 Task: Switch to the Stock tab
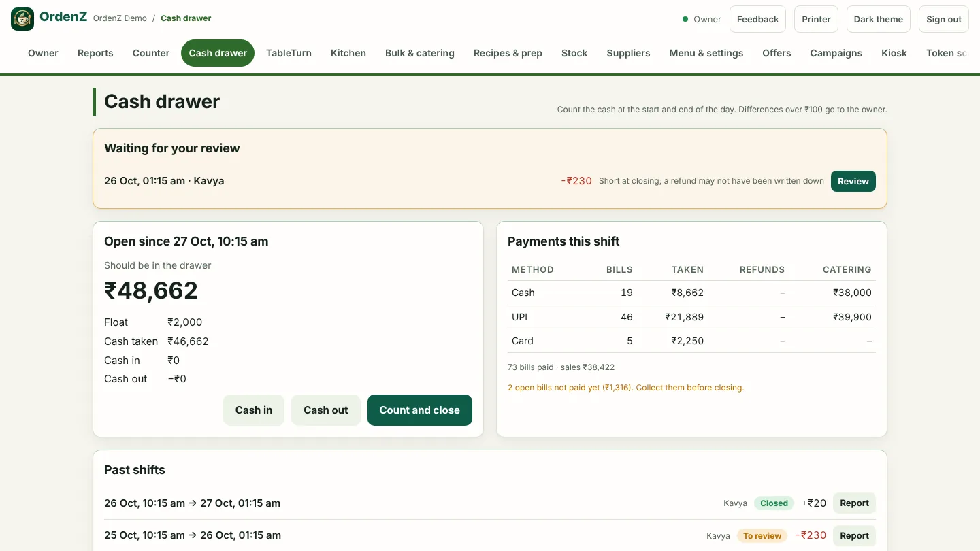[574, 53]
